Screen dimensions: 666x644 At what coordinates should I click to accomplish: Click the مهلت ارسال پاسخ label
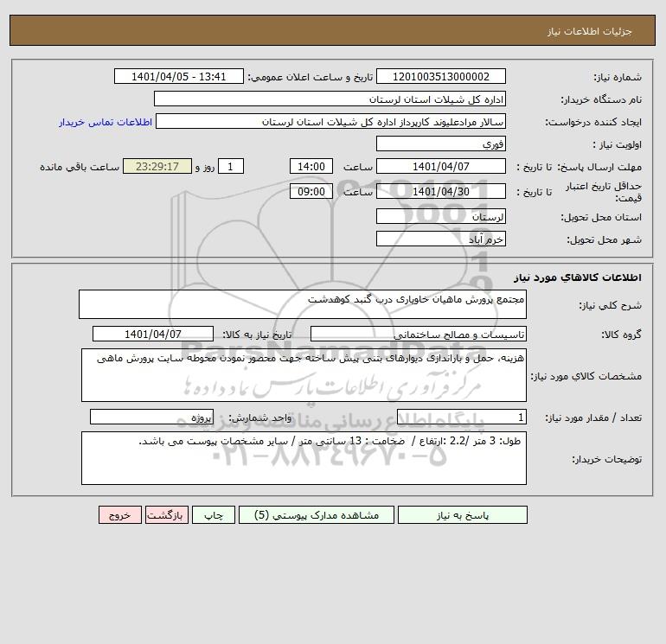click(x=599, y=167)
